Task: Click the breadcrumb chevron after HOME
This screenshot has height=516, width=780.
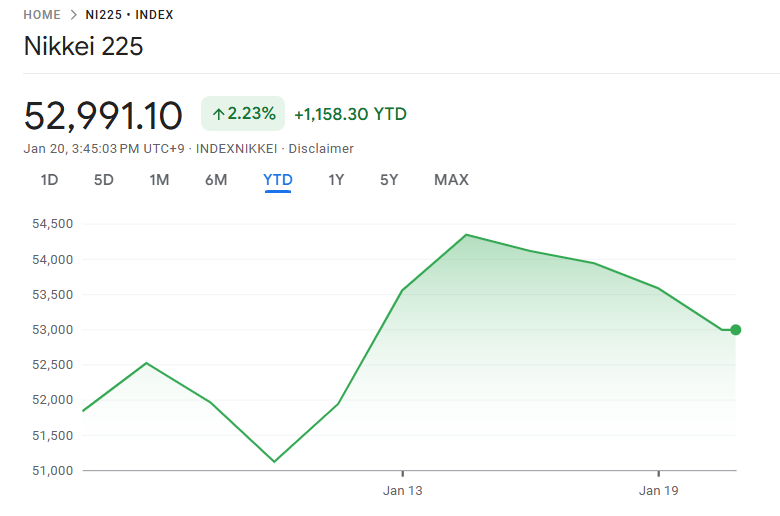Action: [74, 15]
